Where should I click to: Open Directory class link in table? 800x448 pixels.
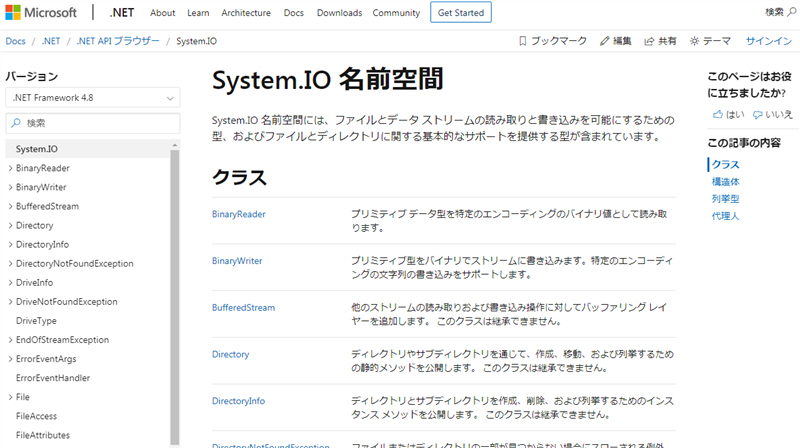pos(231,355)
